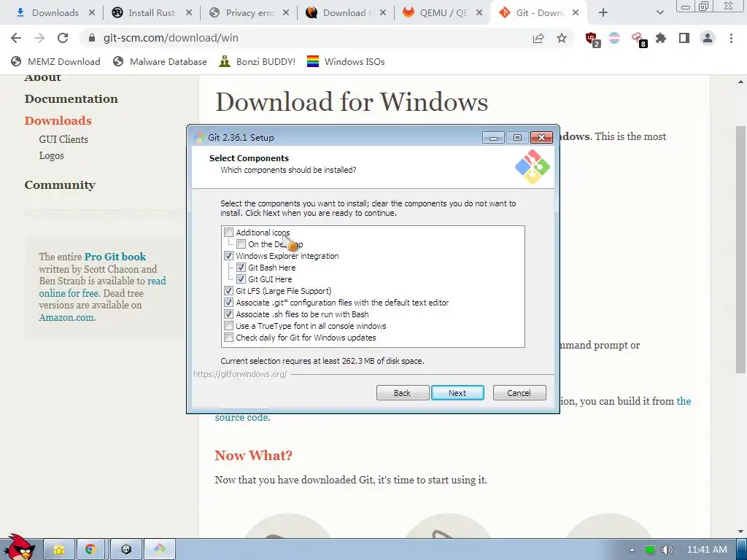Click Cancel in Git Setup

[519, 393]
